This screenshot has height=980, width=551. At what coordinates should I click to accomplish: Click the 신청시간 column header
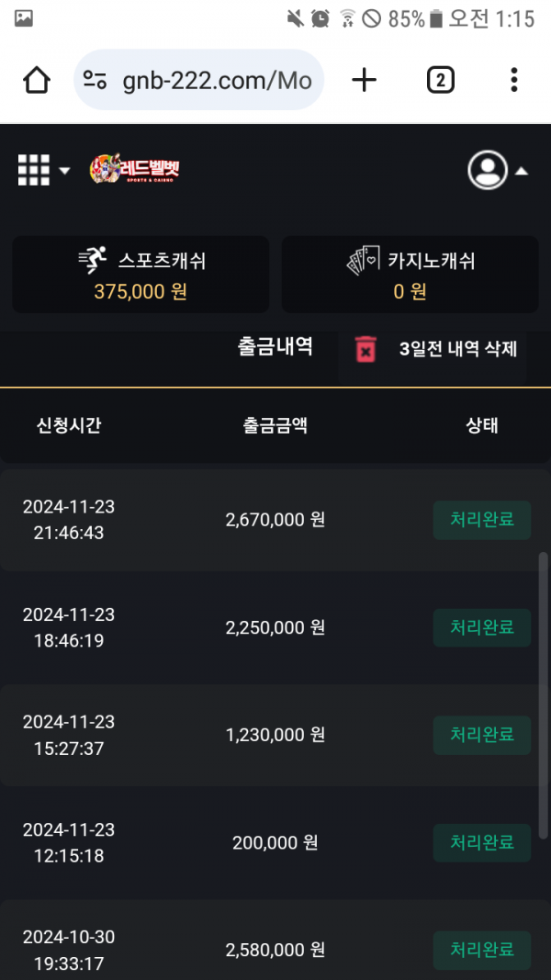tap(69, 425)
